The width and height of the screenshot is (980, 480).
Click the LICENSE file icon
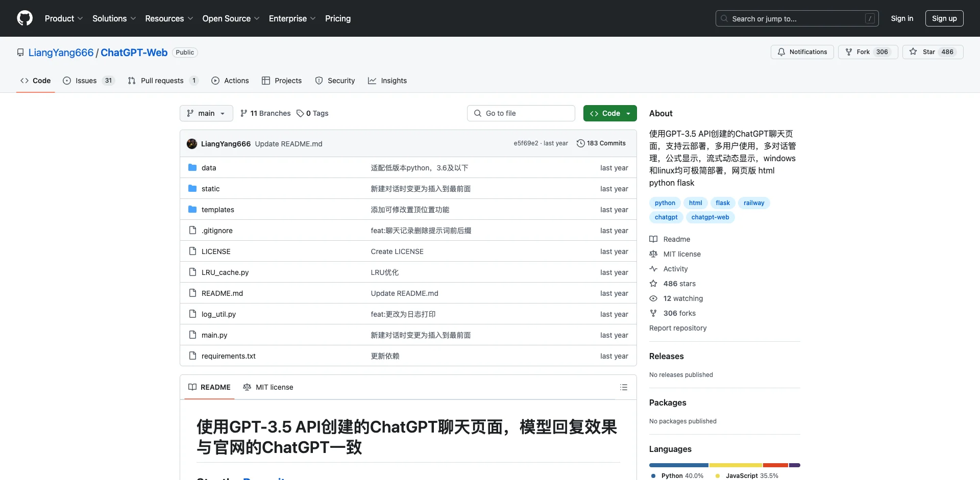(x=192, y=251)
